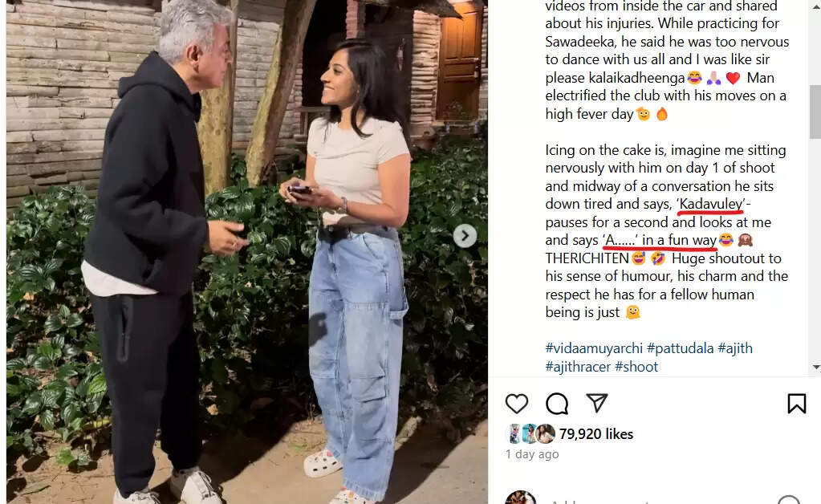Click the underlined word 'Kadavuley' in caption
Image resolution: width=821 pixels, height=504 pixels.
point(710,204)
